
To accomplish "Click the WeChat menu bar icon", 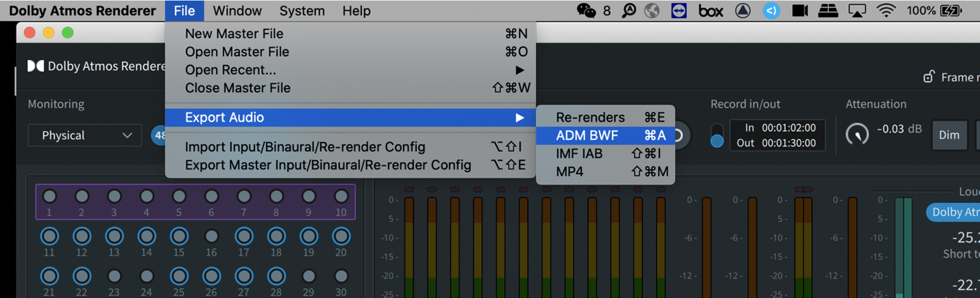I will [x=586, y=11].
